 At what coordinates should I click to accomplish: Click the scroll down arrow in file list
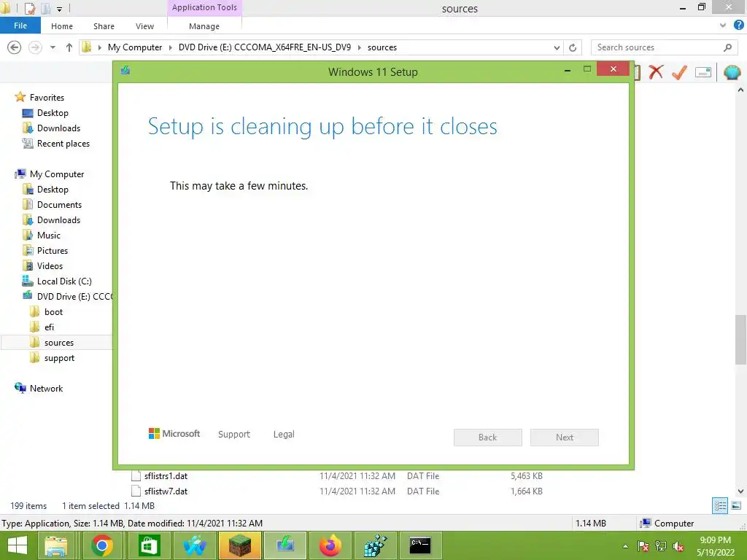pyautogui.click(x=740, y=491)
